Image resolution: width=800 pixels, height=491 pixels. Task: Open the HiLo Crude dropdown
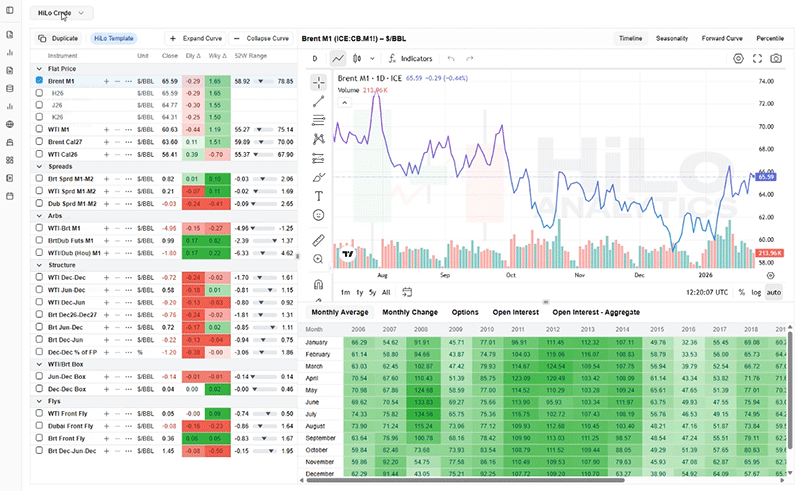pyautogui.click(x=61, y=13)
